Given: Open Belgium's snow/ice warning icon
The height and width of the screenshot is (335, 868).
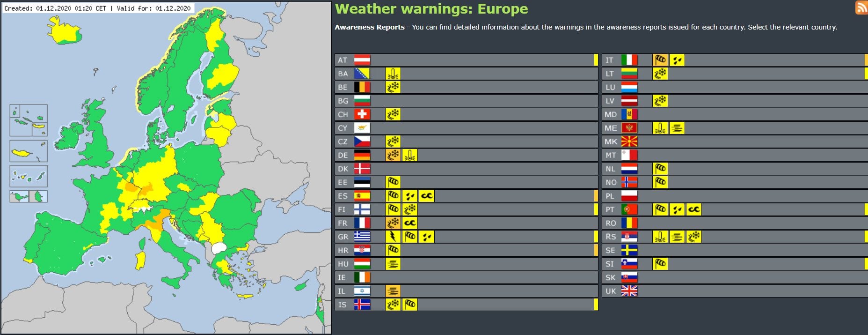Looking at the screenshot, I should pos(393,87).
